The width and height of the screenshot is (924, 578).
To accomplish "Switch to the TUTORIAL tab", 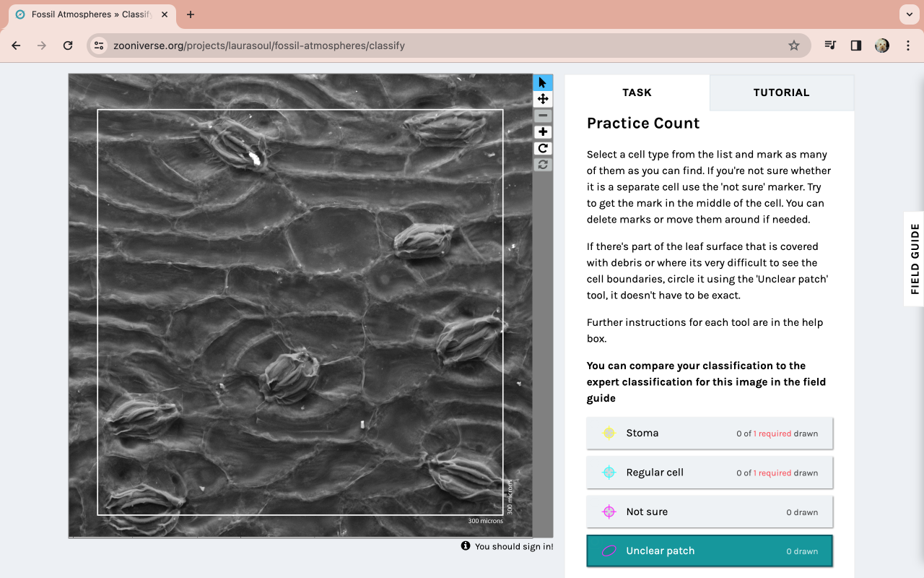I will pos(782,92).
